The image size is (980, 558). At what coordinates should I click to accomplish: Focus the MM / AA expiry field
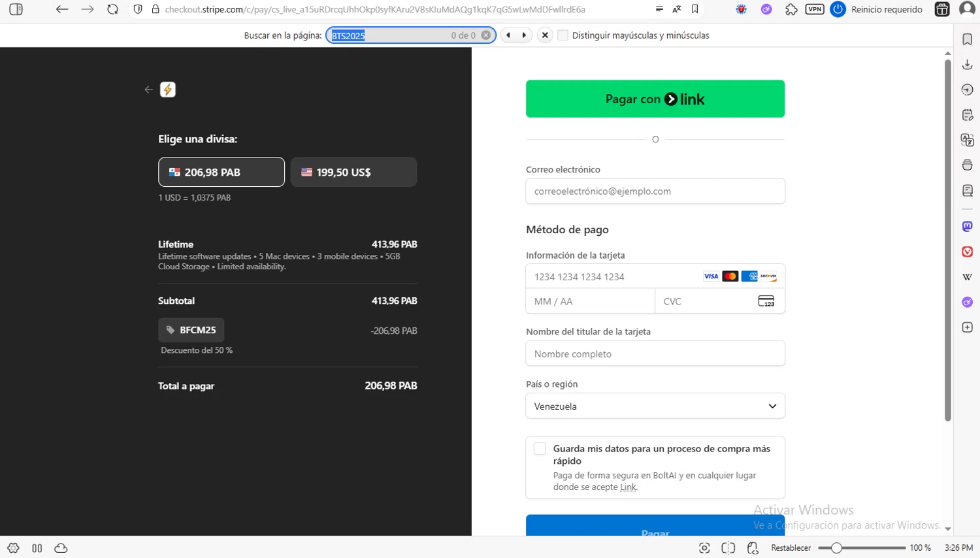pyautogui.click(x=590, y=301)
